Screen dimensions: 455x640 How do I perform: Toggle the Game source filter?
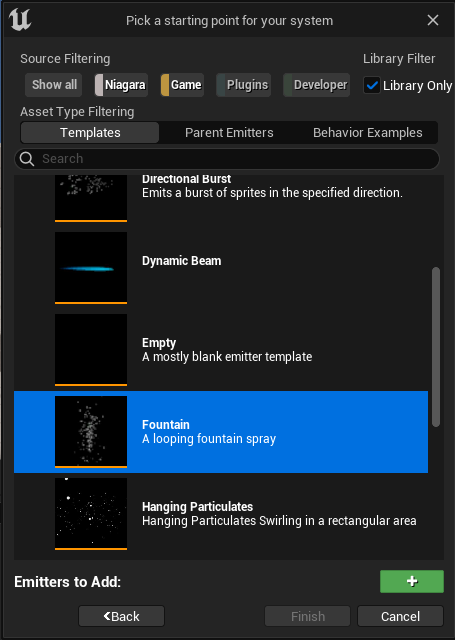click(x=182, y=85)
